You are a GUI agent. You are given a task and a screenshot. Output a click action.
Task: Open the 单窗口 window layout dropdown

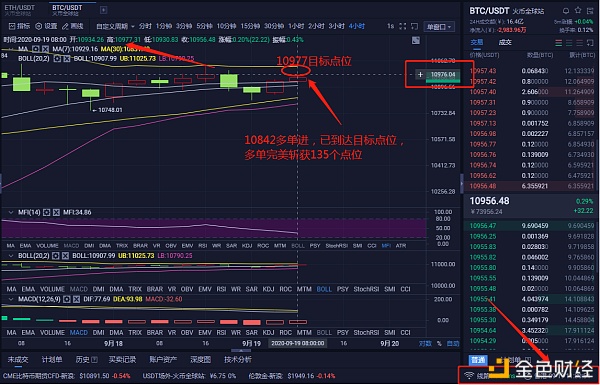(x=439, y=27)
